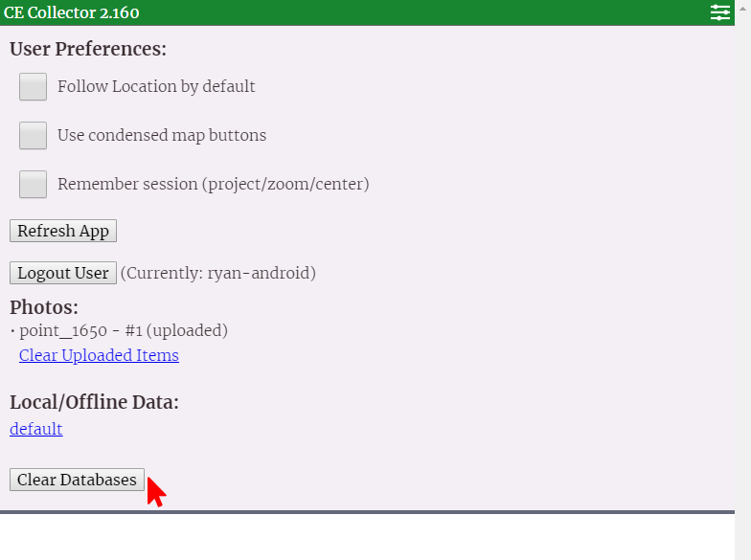Viewport: 751px width, 560px height.
Task: Click the CE Collector 2.160 title
Action: point(70,12)
